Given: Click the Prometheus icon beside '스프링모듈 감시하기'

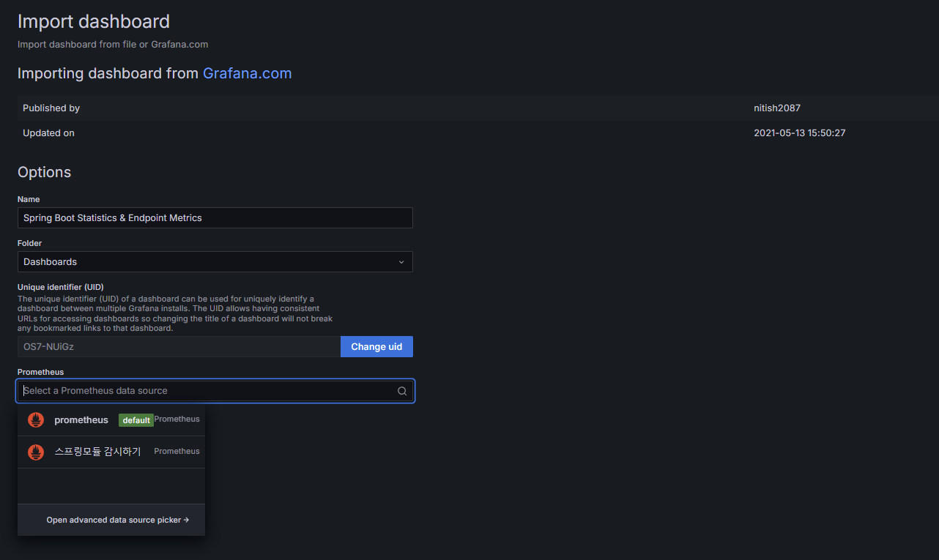Looking at the screenshot, I should click(36, 452).
